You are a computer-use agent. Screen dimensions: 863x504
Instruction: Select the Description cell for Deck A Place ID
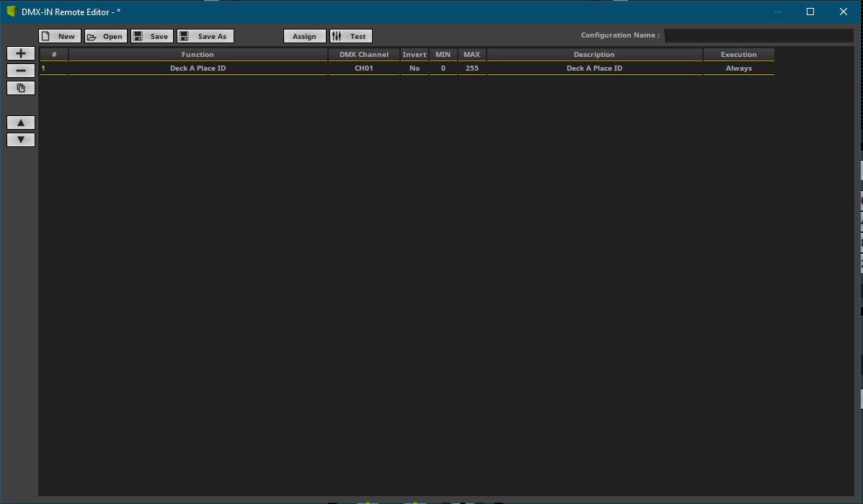pos(594,68)
